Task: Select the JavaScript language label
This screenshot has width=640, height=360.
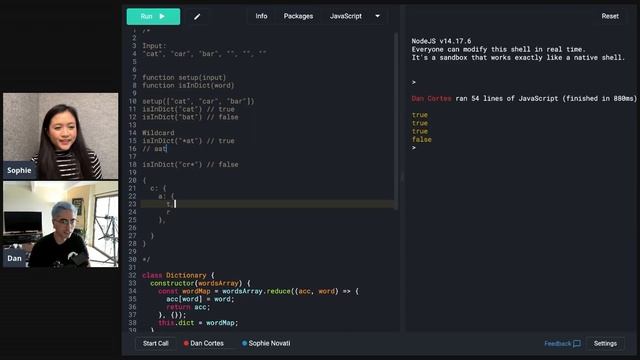Action: point(346,16)
